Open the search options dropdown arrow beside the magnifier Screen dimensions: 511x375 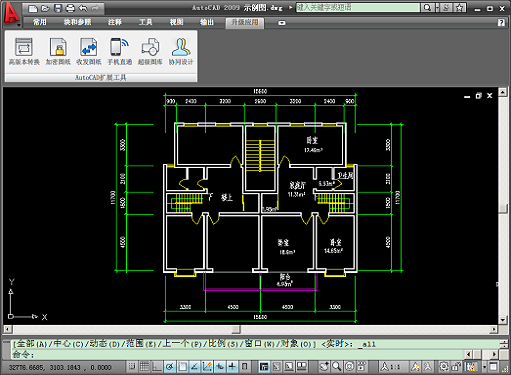pos(437,7)
